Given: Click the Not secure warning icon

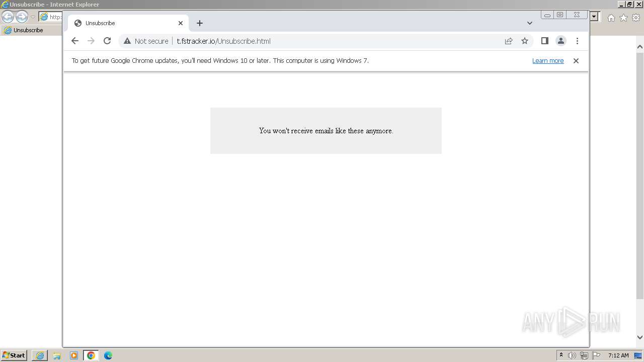Looking at the screenshot, I should pos(127,41).
